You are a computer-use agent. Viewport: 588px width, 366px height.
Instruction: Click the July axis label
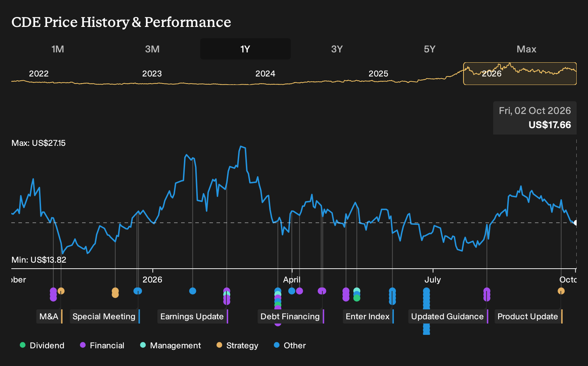click(x=433, y=280)
